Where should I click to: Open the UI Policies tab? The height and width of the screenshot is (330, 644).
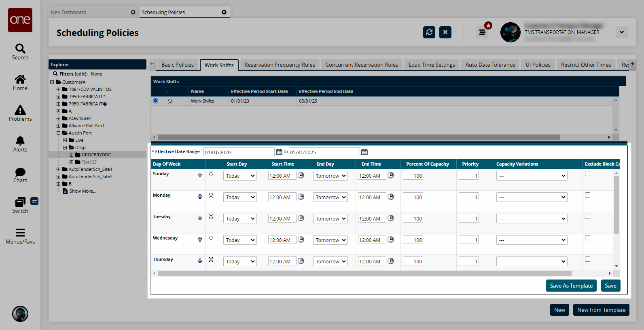[x=538, y=65]
